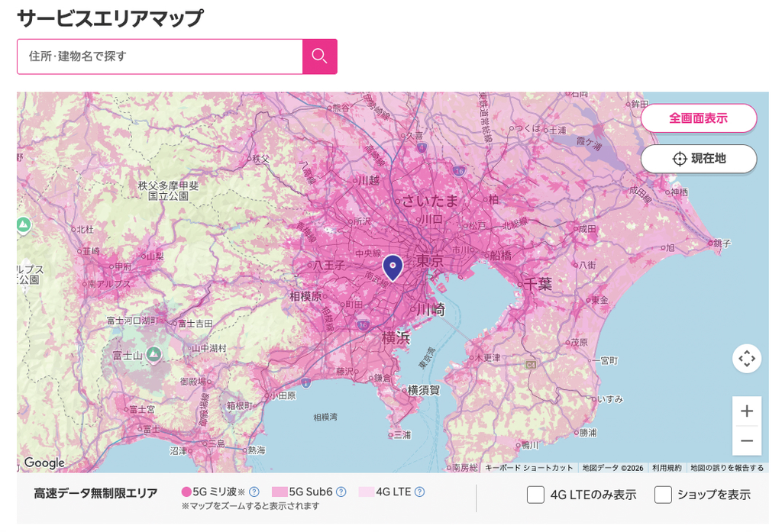This screenshot has height=532, width=782.
Task: Enable 4G LTEのみ表示 checkbox
Action: click(x=535, y=495)
